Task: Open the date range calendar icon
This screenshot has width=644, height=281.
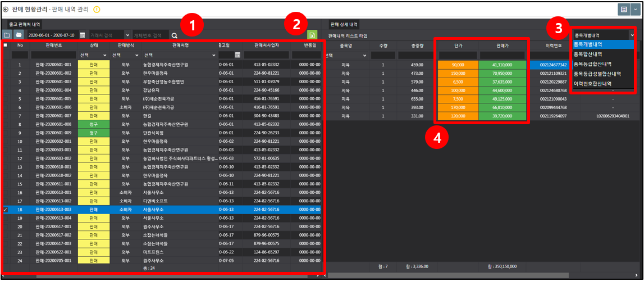Action: point(82,35)
